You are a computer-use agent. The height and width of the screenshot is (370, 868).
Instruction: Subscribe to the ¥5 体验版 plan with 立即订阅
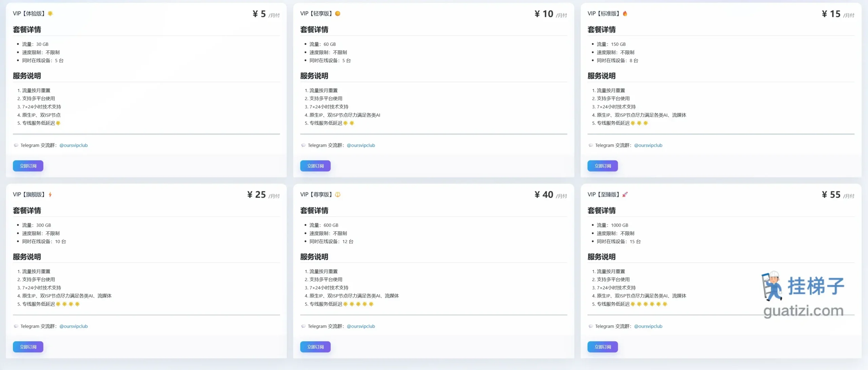28,166
